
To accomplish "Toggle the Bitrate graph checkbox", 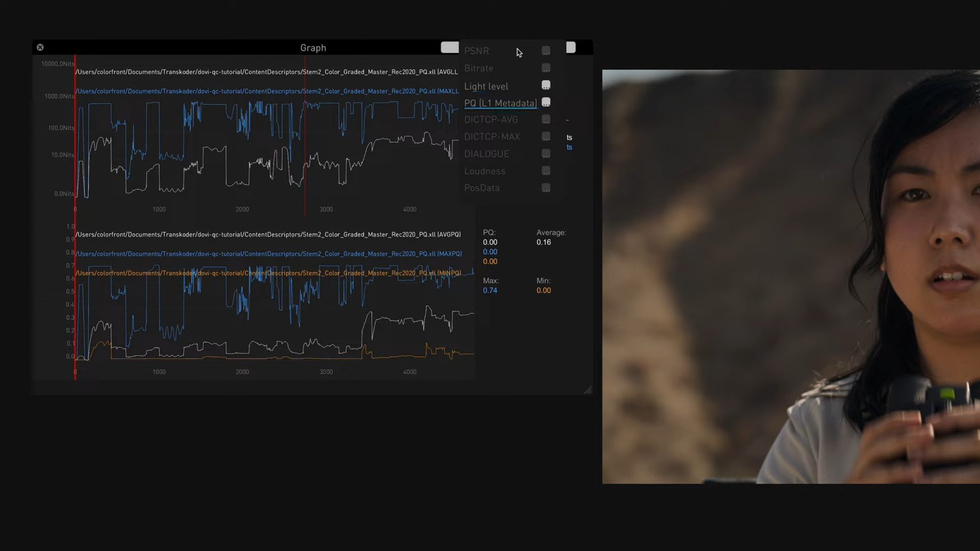I will (546, 68).
